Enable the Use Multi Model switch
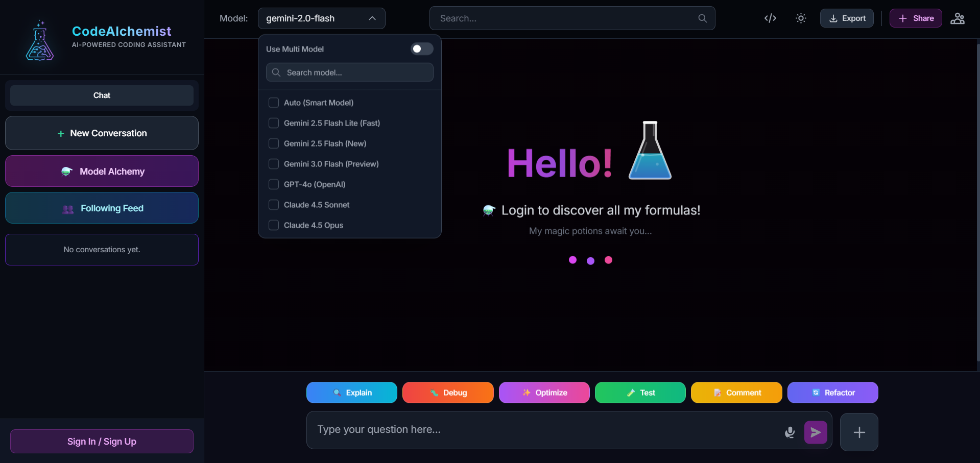 (422, 49)
